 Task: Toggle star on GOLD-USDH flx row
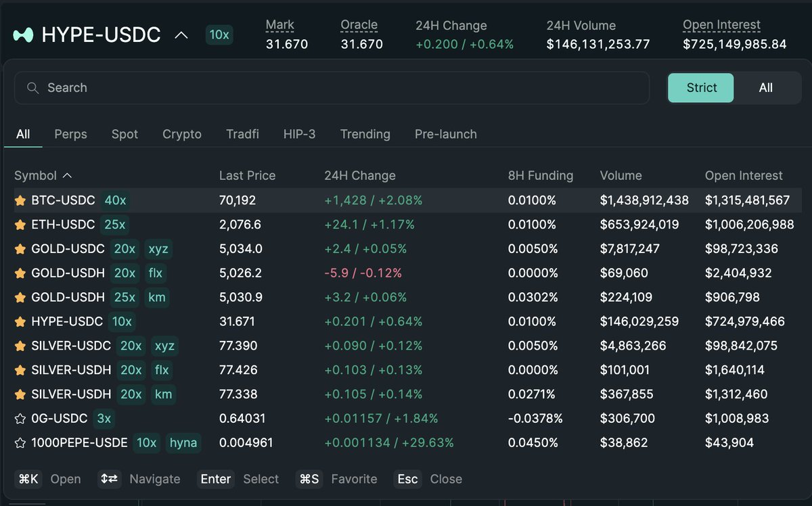[x=20, y=273]
